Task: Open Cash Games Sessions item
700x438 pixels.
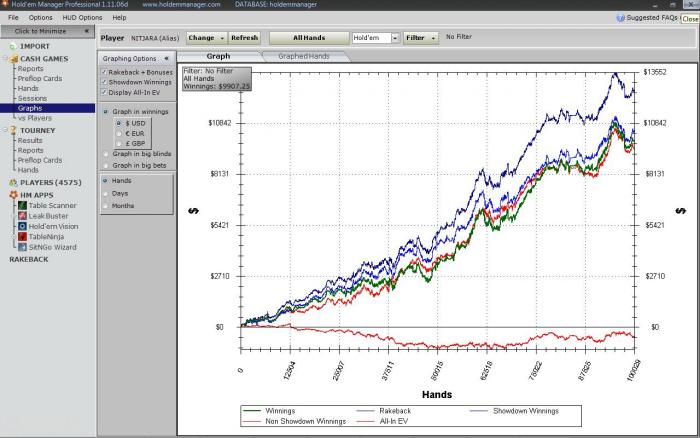Action: (32, 98)
